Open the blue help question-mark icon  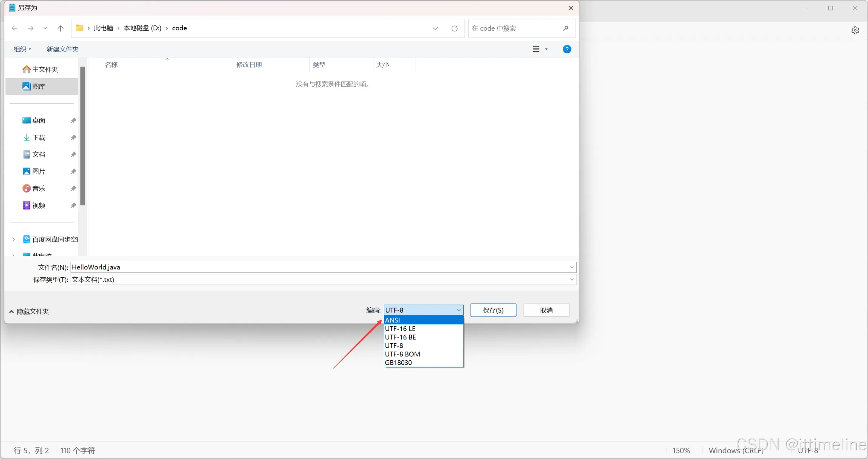[567, 49]
